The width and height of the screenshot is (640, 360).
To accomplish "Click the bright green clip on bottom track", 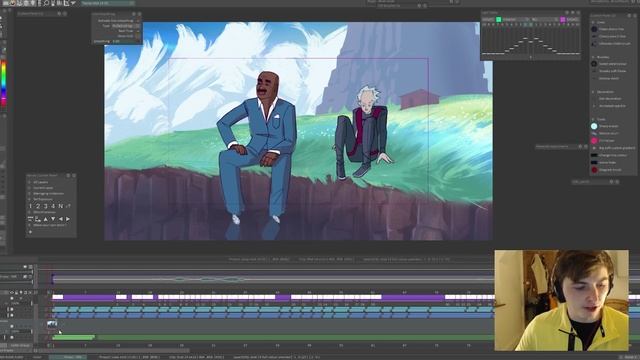I will pos(73,338).
